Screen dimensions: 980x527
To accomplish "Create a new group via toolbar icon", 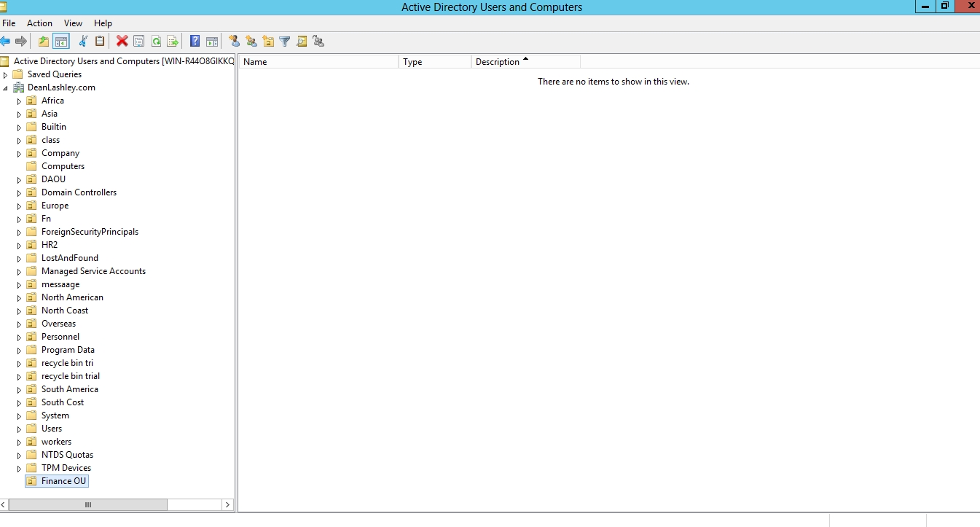I will pyautogui.click(x=251, y=42).
